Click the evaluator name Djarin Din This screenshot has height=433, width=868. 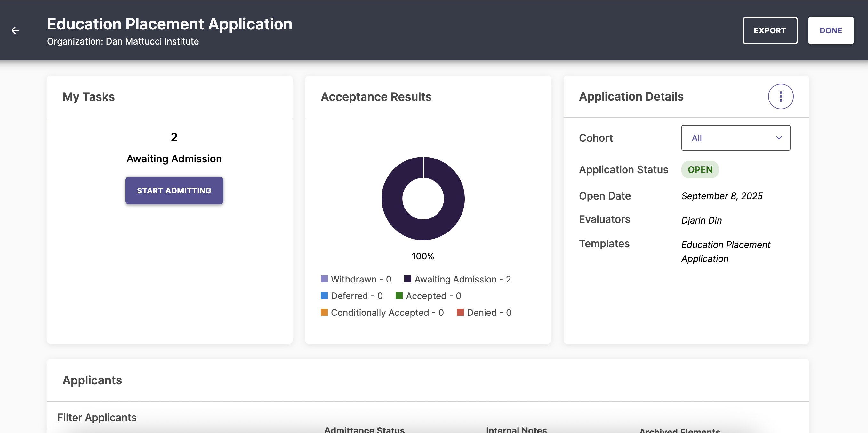pyautogui.click(x=701, y=220)
